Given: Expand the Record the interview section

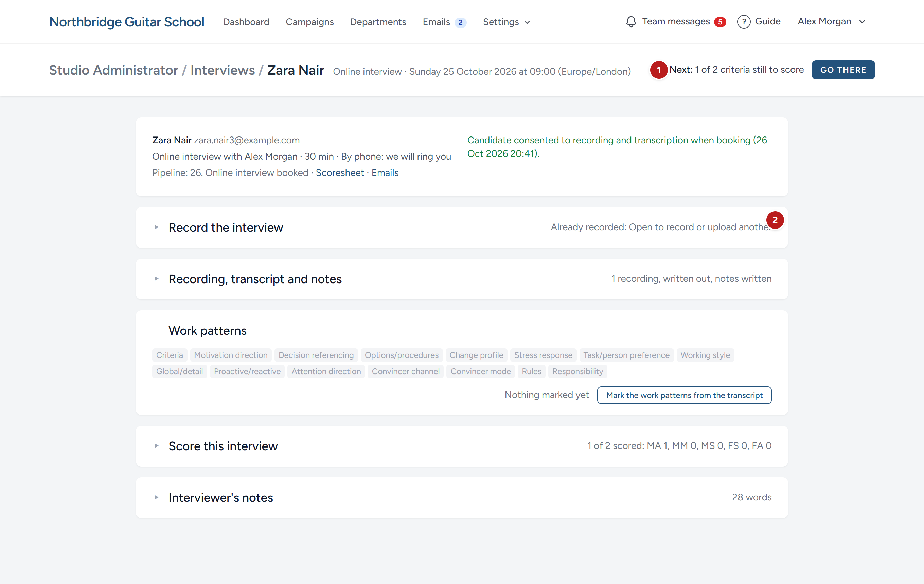Looking at the screenshot, I should 462,227.
